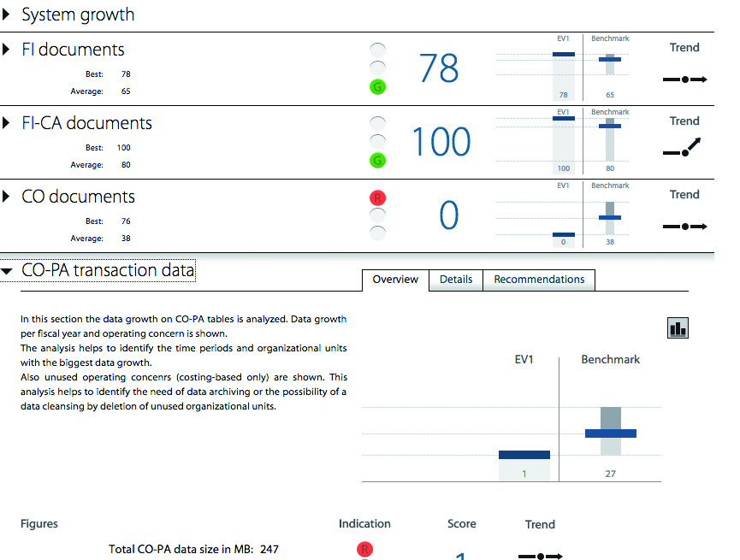This screenshot has width=740, height=560.
Task: Expand the System growth section
Action: [x=8, y=15]
